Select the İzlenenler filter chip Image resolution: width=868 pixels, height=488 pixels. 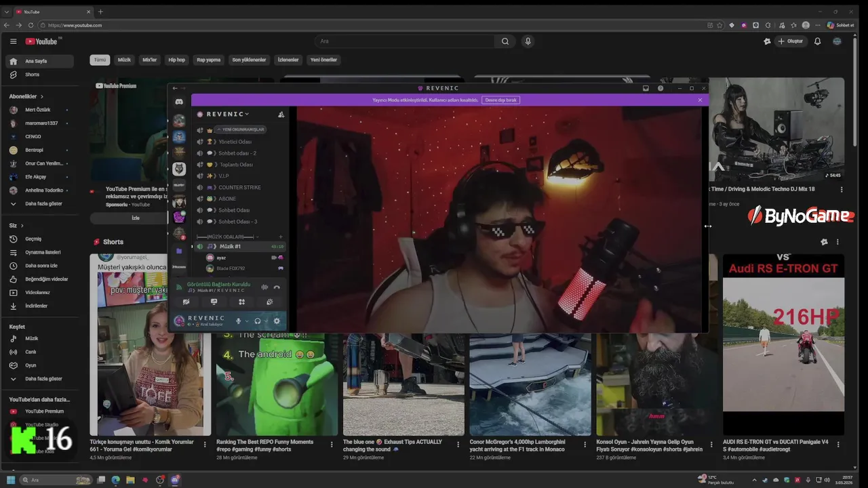(x=288, y=60)
